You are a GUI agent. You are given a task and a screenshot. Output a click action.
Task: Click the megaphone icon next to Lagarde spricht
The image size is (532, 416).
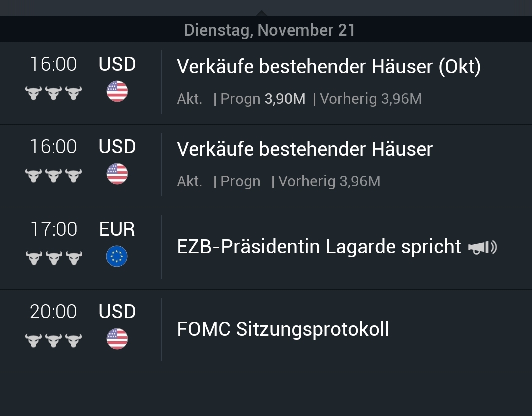point(482,247)
